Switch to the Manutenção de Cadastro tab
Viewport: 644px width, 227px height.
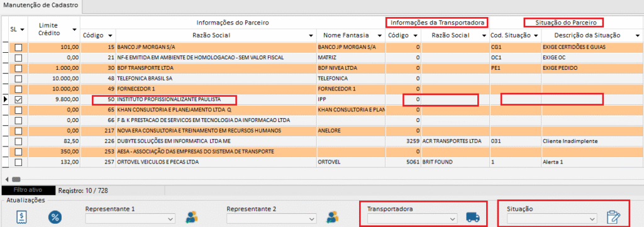point(41,6)
